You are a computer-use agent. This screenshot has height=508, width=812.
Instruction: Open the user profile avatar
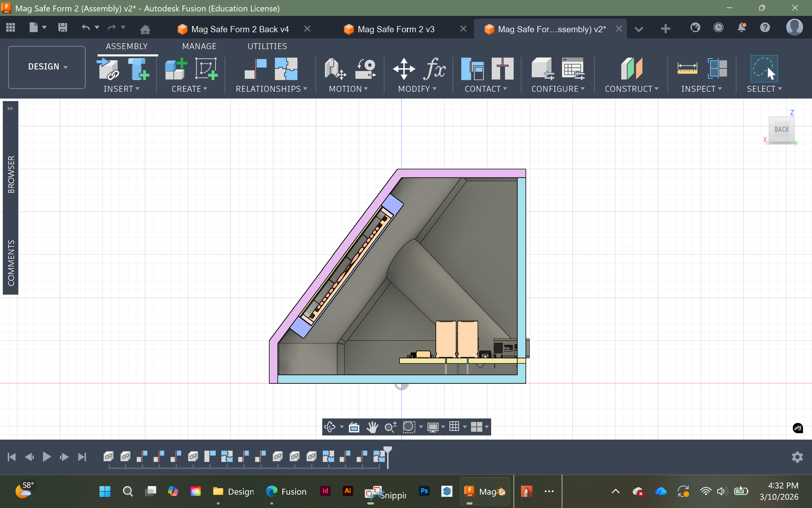(x=794, y=27)
